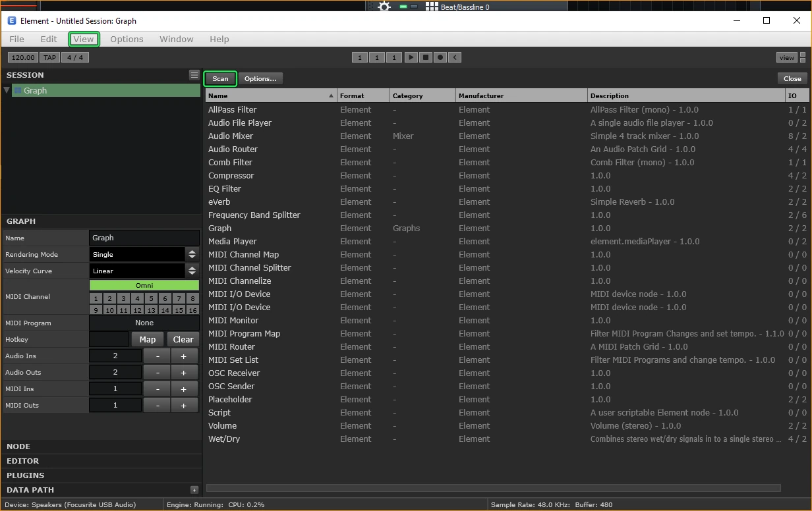The height and width of the screenshot is (511, 812).
Task: Toggle MIDI channel 3
Action: [123, 298]
